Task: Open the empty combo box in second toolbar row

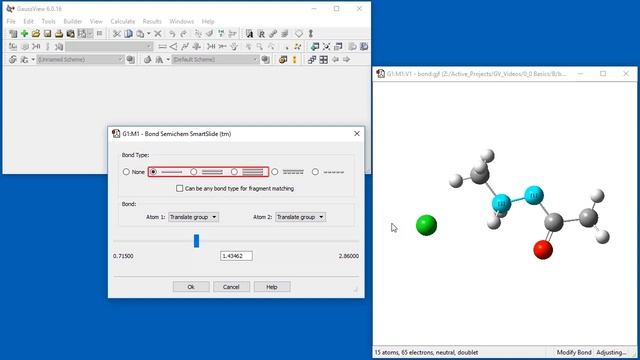Action: click(x=109, y=47)
